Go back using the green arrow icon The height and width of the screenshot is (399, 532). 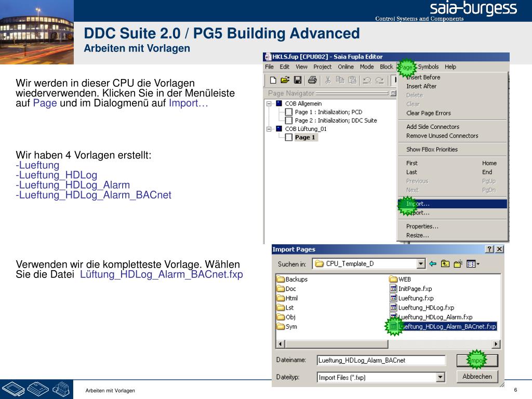tap(433, 263)
